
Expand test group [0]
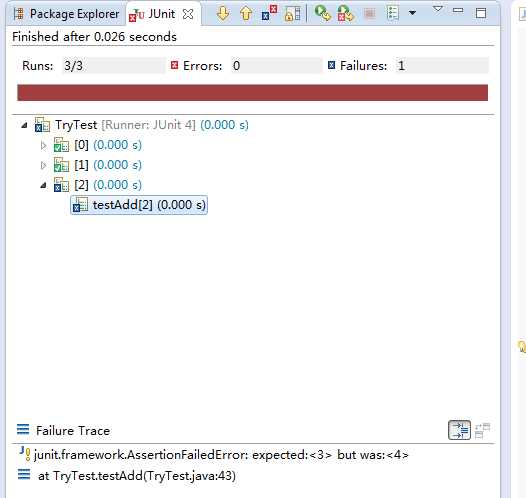(x=43, y=145)
